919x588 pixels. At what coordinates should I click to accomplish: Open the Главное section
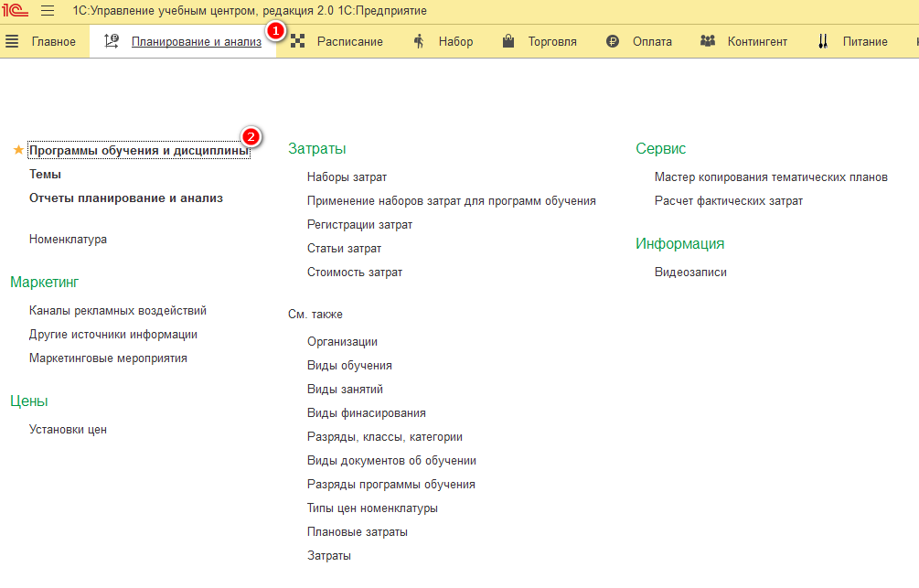(x=53, y=42)
